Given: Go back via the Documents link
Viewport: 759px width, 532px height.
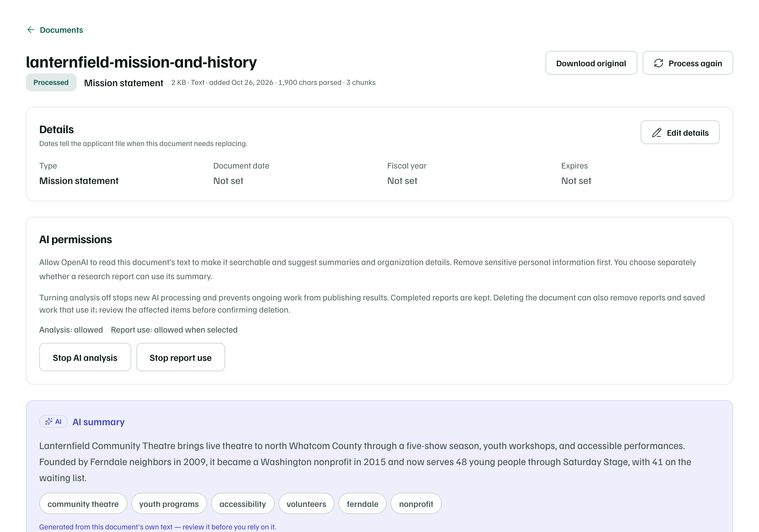Looking at the screenshot, I should click(x=61, y=30).
